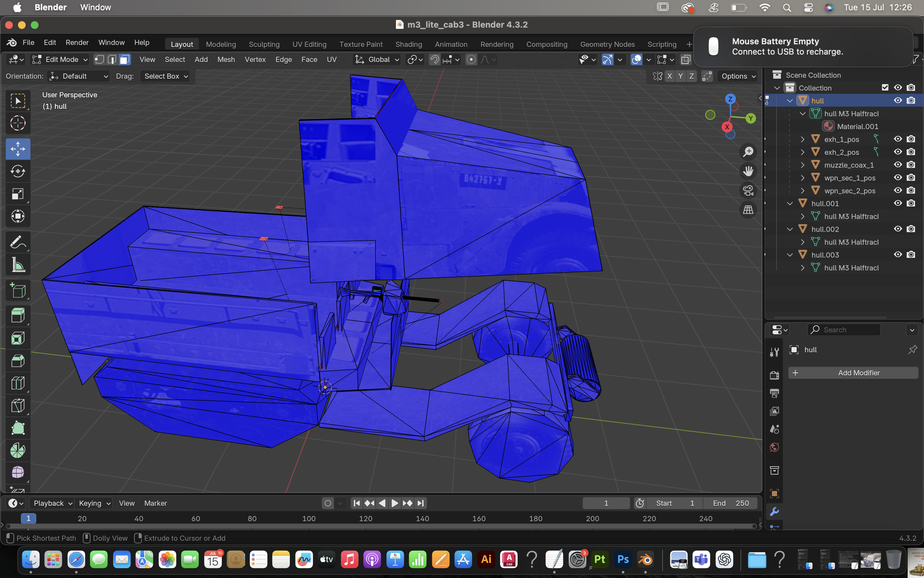Image resolution: width=924 pixels, height=578 pixels.
Task: Click the properties Search field
Action: (x=844, y=329)
